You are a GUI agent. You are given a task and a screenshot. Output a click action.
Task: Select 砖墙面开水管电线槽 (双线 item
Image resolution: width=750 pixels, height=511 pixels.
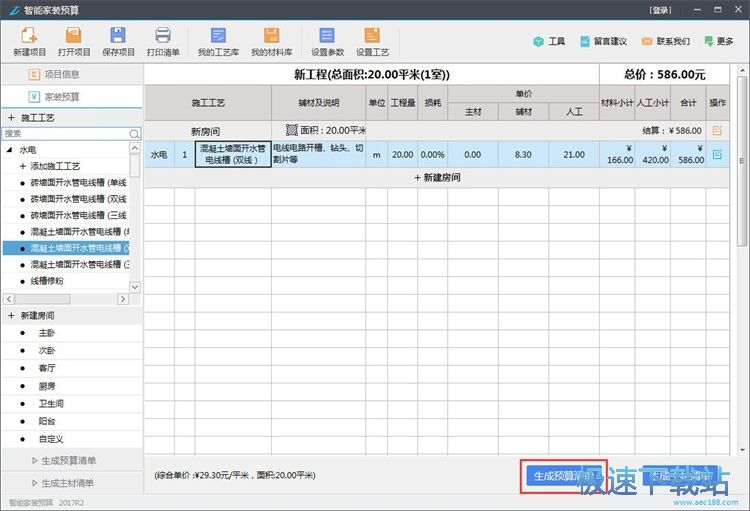point(78,199)
